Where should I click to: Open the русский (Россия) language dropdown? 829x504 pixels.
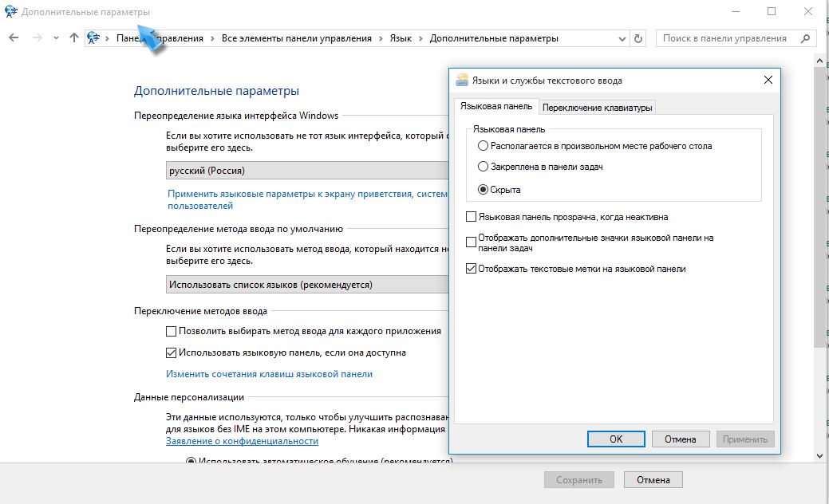[307, 171]
